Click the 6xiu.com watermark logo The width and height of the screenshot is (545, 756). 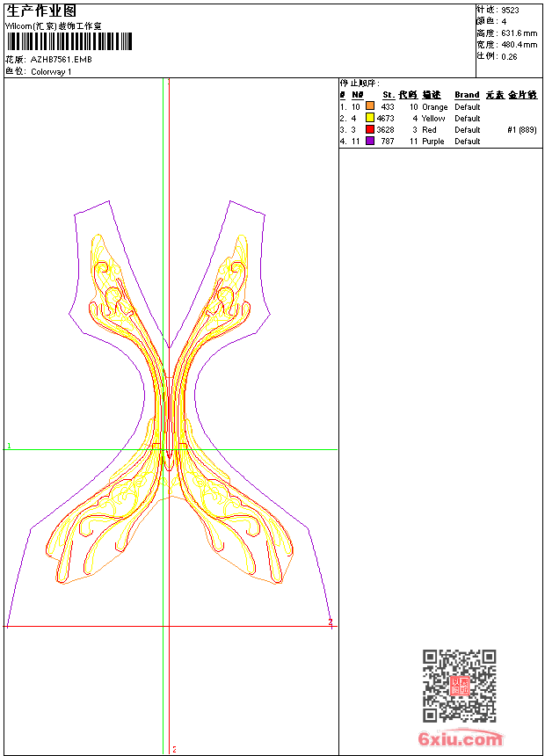pyautogui.click(x=460, y=739)
